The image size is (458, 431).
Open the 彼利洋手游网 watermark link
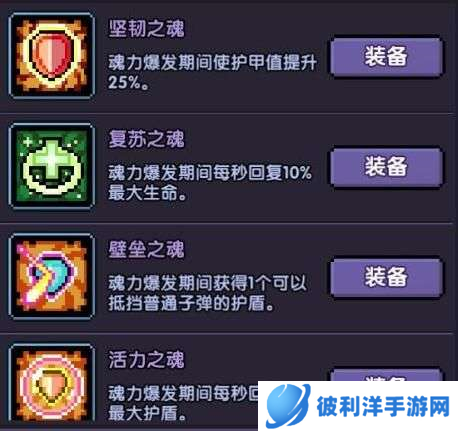[358, 406]
